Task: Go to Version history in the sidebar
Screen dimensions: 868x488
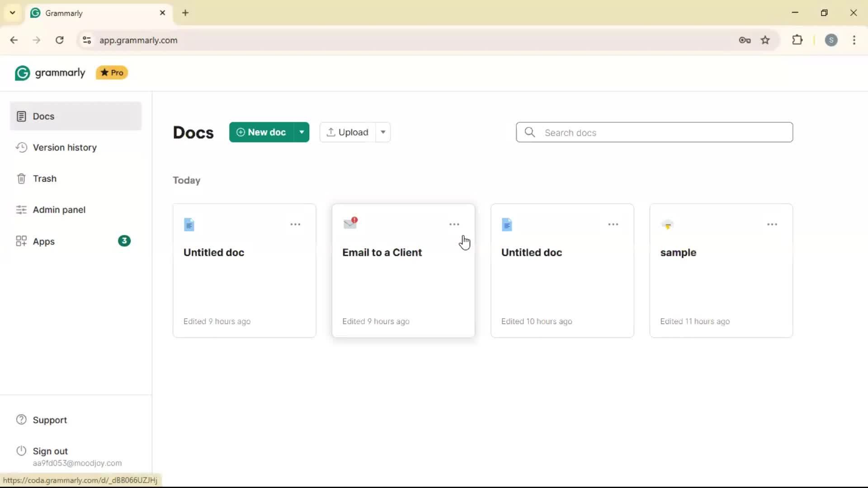Action: (65, 148)
